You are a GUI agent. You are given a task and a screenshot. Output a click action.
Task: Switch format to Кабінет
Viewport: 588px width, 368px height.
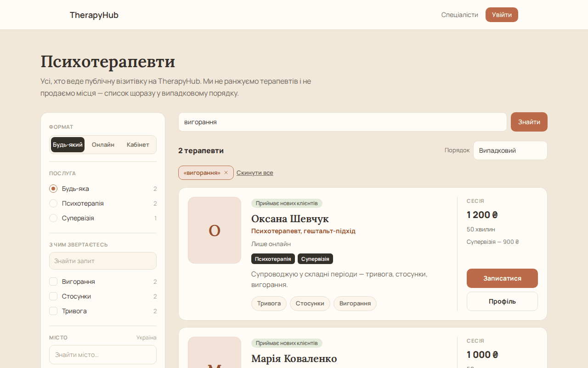[x=138, y=144]
